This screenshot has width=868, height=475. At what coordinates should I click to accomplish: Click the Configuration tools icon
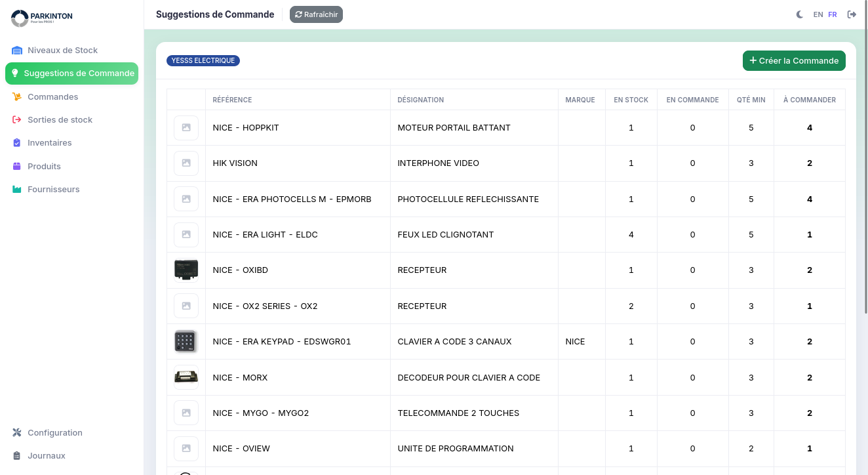point(17,433)
